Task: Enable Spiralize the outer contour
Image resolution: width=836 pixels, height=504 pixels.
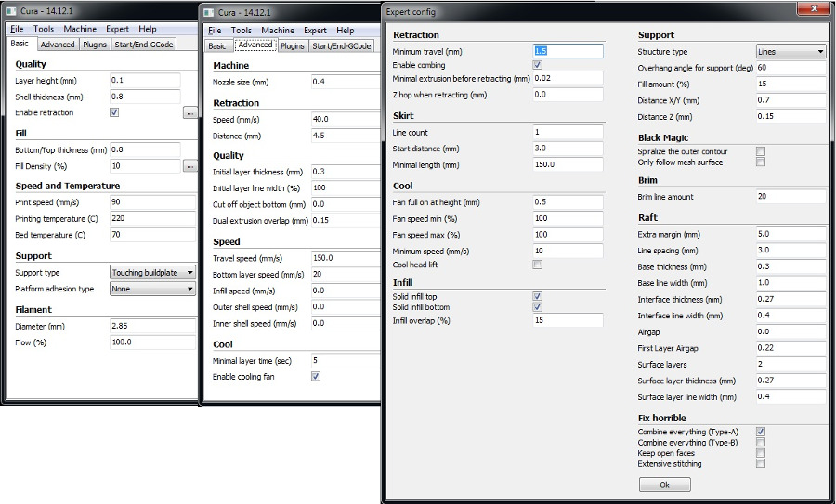Action: point(761,151)
